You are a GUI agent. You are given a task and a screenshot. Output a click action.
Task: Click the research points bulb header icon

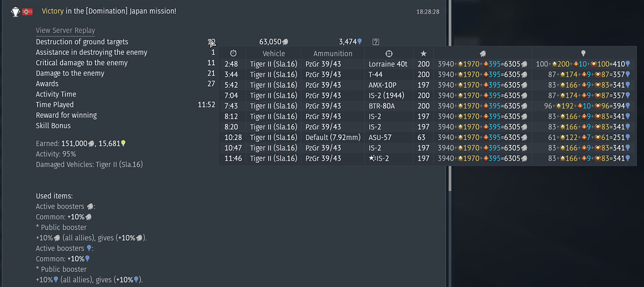pos(583,53)
